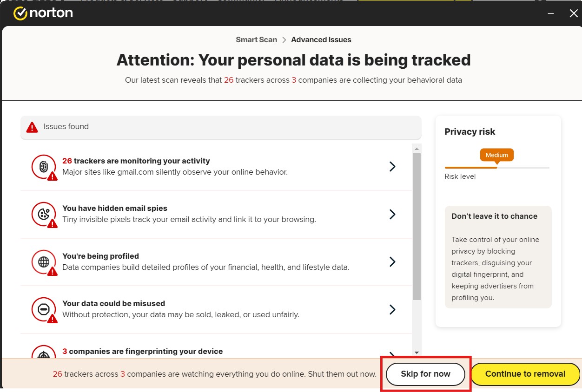
Task: Minimize the Norton window
Action: coord(551,13)
